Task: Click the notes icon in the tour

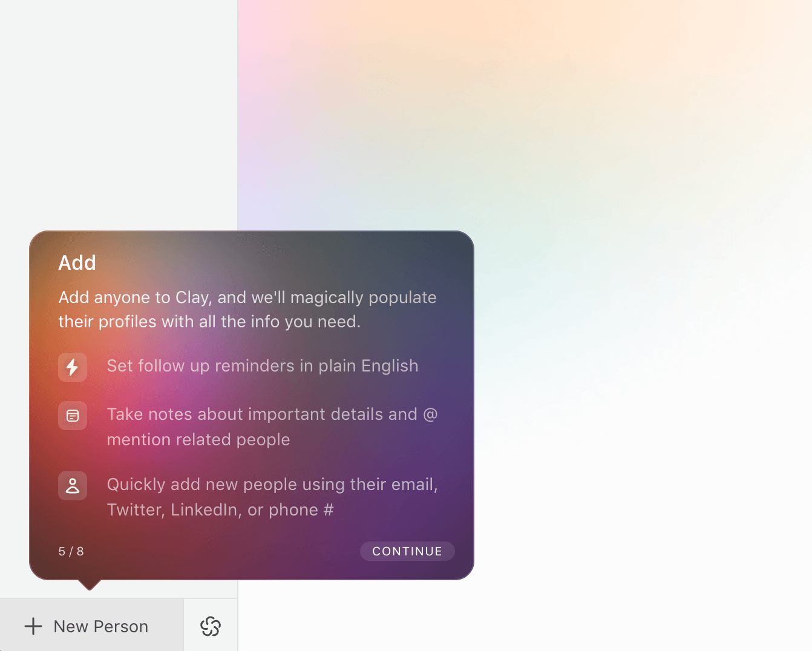Action: point(73,416)
